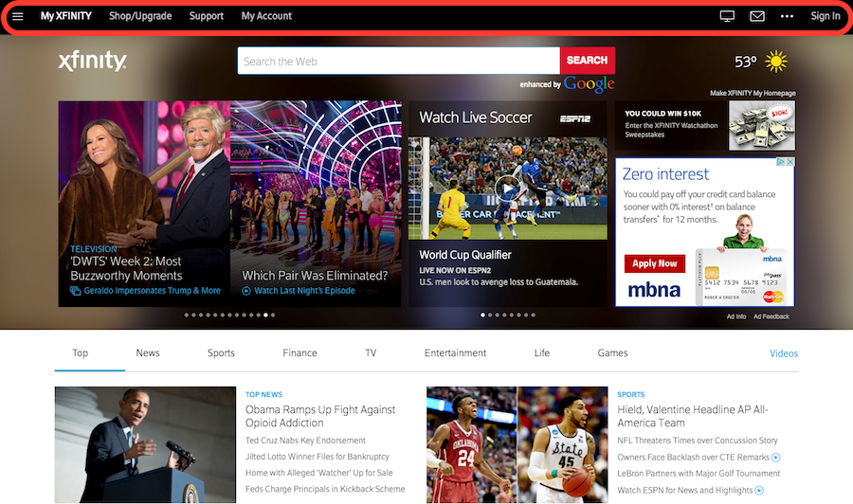Screen dimensions: 853x504
Task: Click the SPORTS category label
Action: (631, 395)
